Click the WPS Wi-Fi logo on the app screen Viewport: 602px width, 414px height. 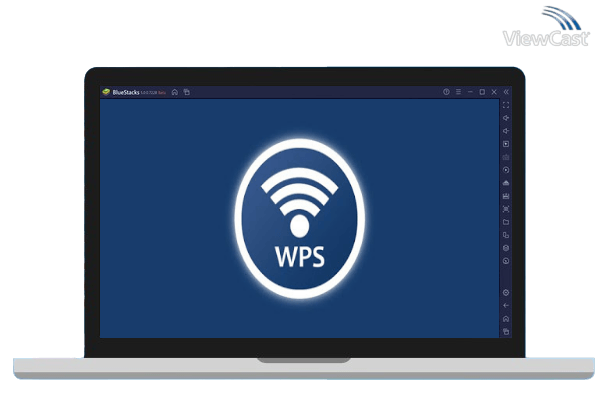click(x=299, y=219)
